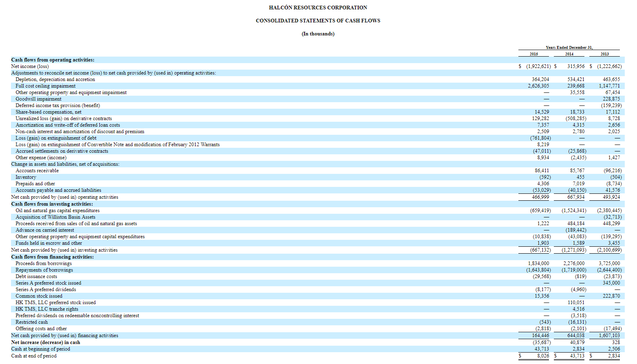637x364 pixels.
Task: Click the "(In thousands)" subtitle
Action: [x=318, y=34]
